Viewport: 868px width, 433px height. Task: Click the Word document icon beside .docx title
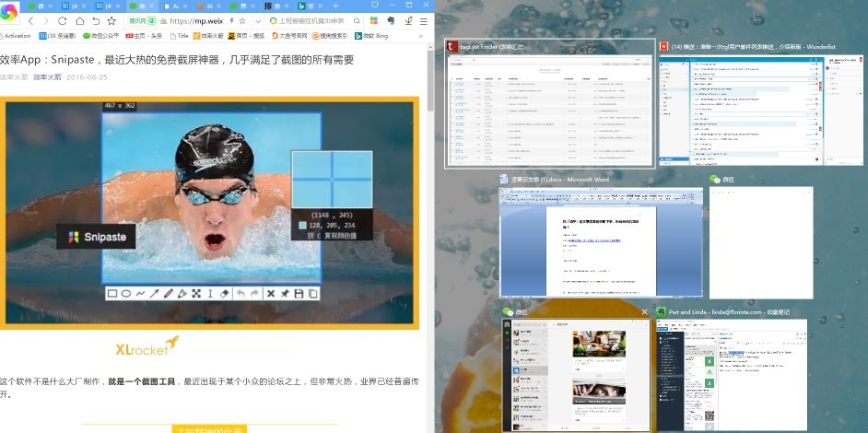pyautogui.click(x=504, y=180)
